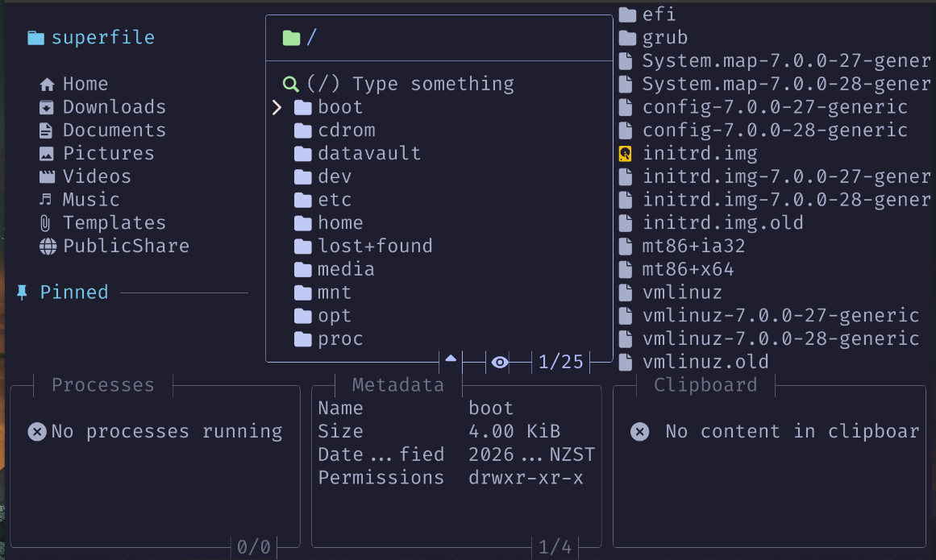Click the Pinned pin icon
This screenshot has width=936, height=560.
(22, 292)
